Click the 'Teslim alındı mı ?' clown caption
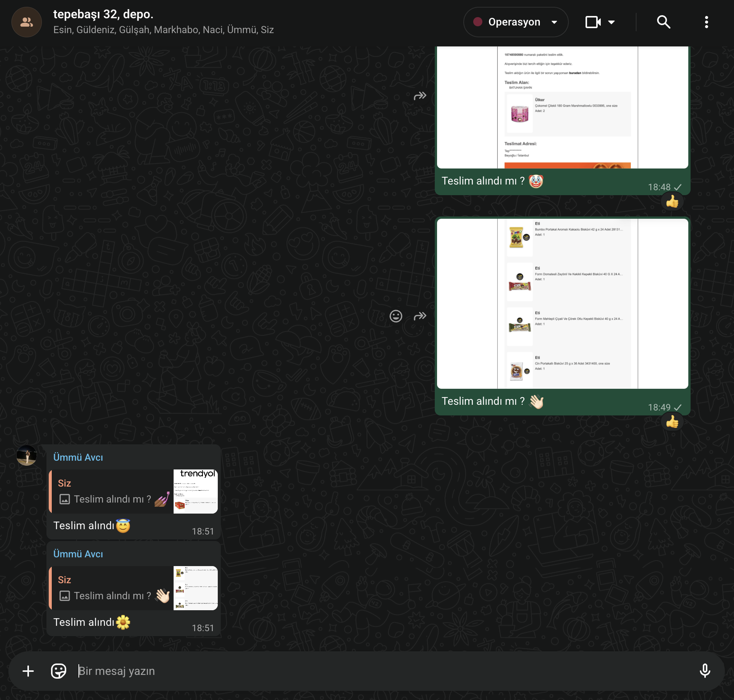 tap(492, 181)
